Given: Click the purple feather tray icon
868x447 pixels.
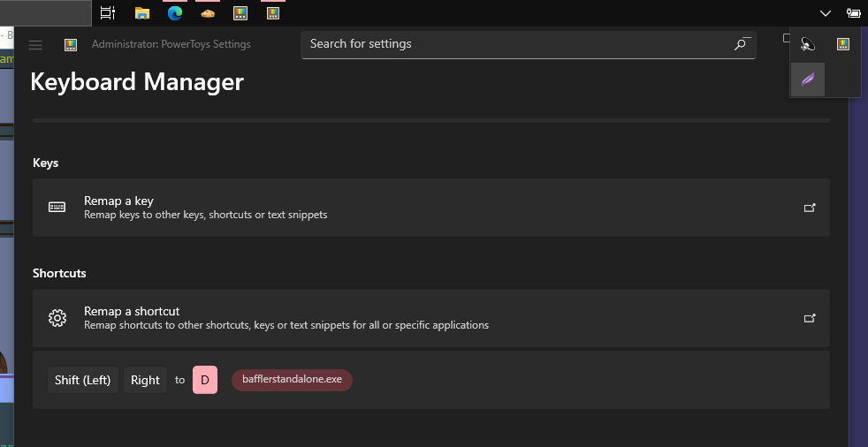Looking at the screenshot, I should [x=808, y=80].
